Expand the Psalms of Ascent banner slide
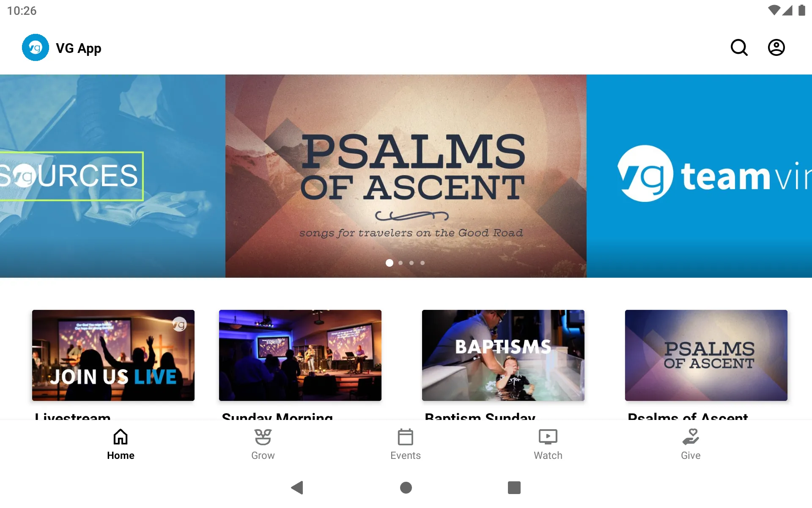 tap(406, 176)
